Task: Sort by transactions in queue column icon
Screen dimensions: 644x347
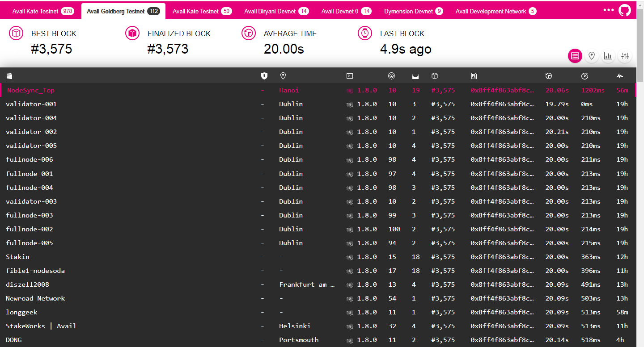Action: [415, 76]
